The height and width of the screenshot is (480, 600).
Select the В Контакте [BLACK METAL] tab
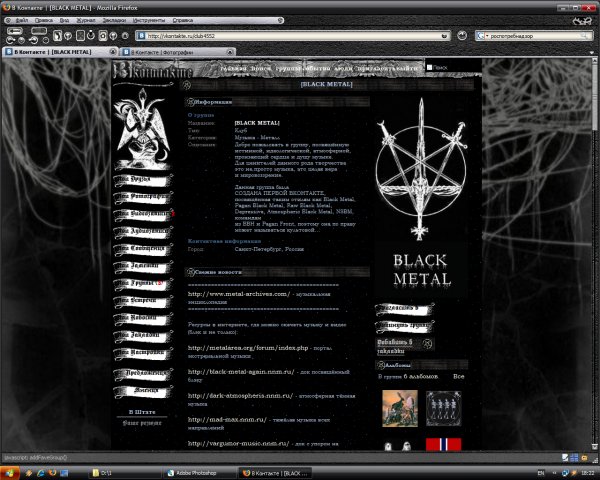point(60,52)
